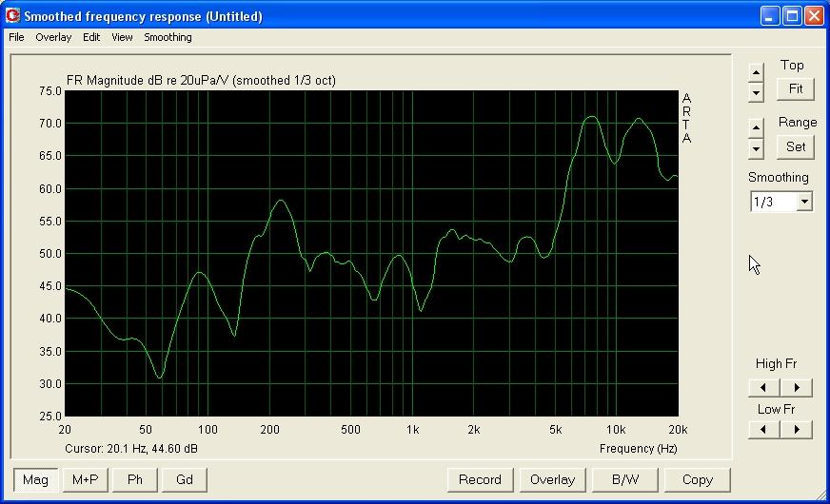Click the Set range button
The height and width of the screenshot is (504, 830).
pos(795,146)
